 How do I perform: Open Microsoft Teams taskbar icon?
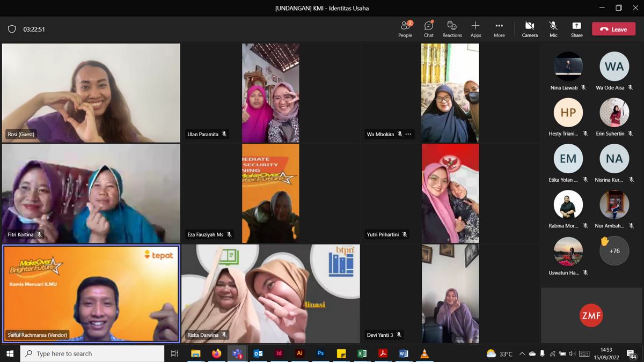click(237, 353)
